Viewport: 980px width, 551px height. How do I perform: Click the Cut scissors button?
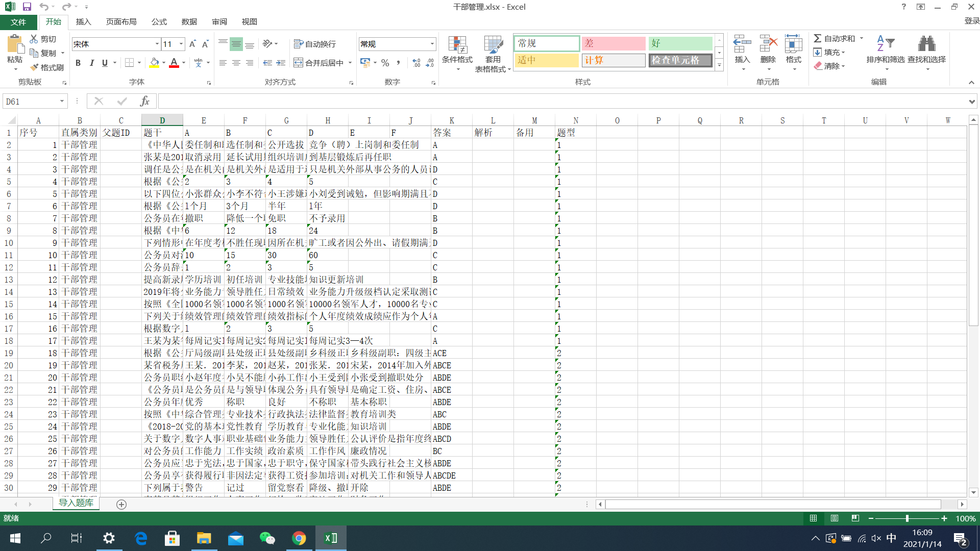(43, 39)
